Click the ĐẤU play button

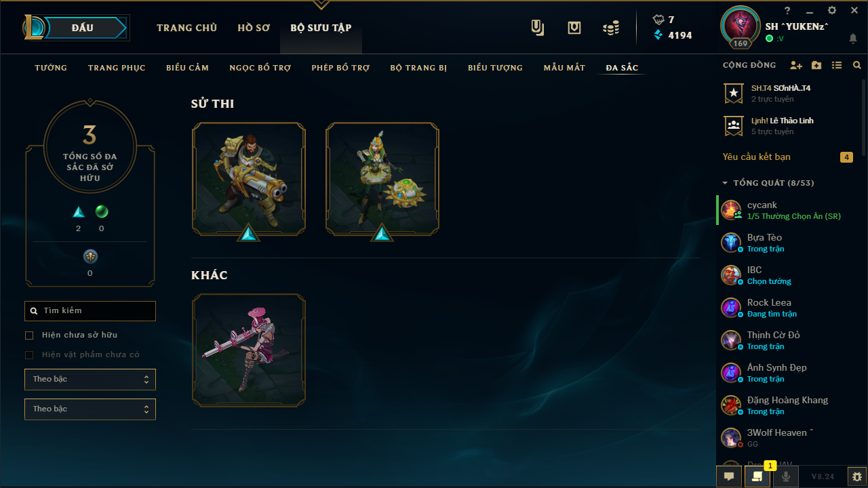point(83,28)
